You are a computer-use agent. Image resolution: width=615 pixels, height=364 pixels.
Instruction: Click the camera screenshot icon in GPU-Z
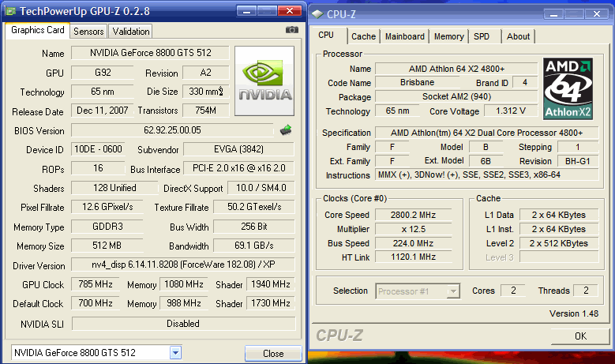coord(291,30)
